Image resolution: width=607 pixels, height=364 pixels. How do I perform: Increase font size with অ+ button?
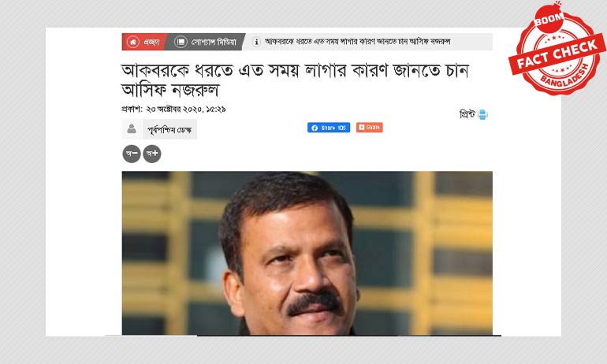tap(152, 154)
